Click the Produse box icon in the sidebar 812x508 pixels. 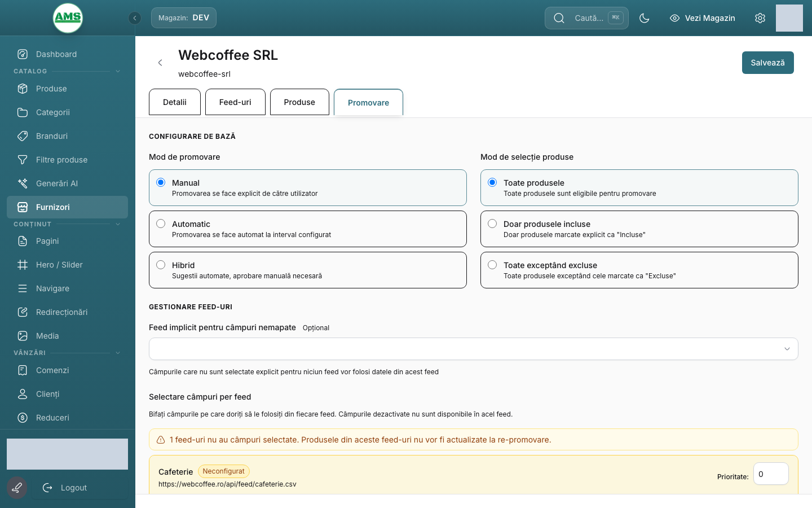[23, 89]
